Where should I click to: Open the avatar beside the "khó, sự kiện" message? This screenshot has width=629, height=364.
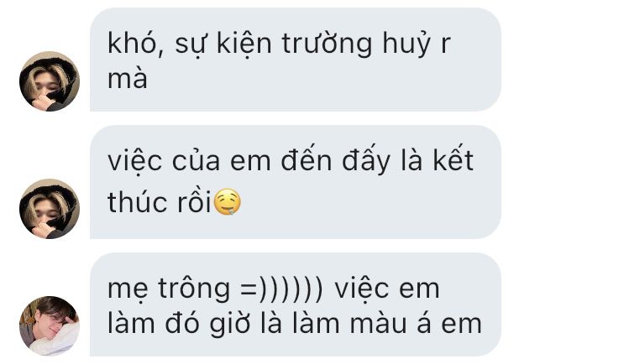(50, 81)
